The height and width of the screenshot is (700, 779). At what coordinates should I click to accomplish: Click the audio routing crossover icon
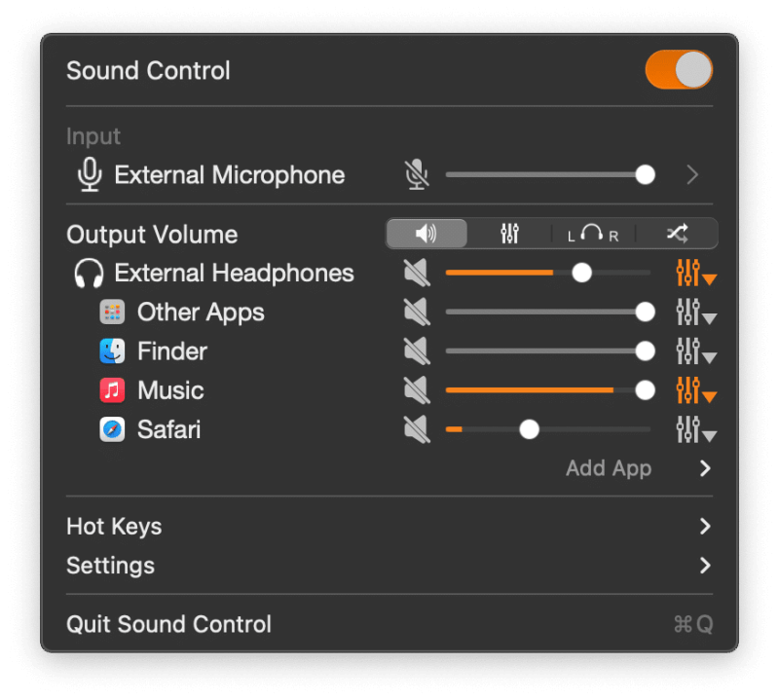pos(676,234)
